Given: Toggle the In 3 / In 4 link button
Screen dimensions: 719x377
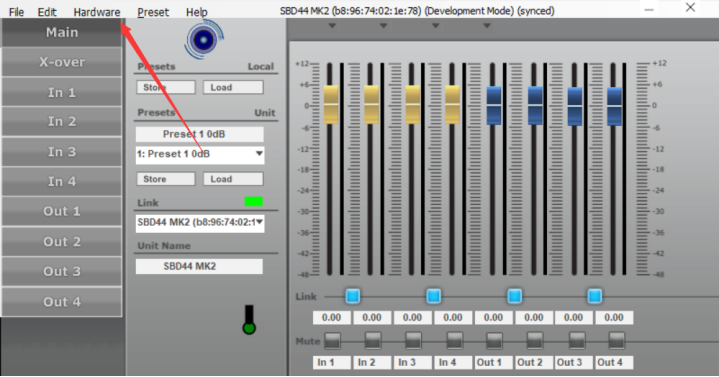Looking at the screenshot, I should point(433,296).
